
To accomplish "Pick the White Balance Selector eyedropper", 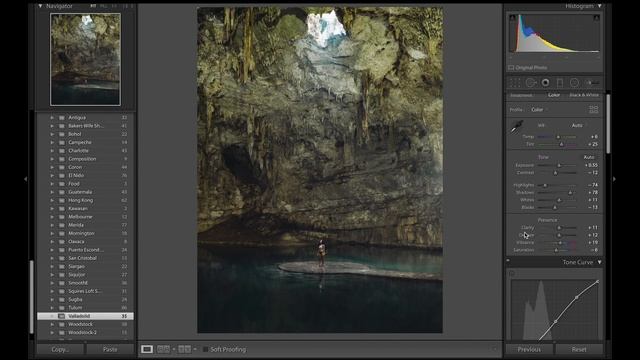I will click(x=517, y=127).
